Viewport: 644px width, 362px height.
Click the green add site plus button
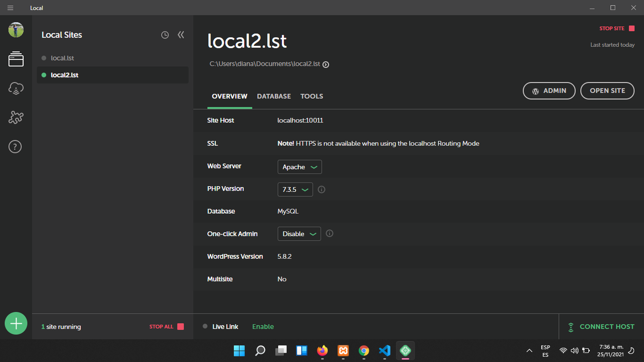16,323
